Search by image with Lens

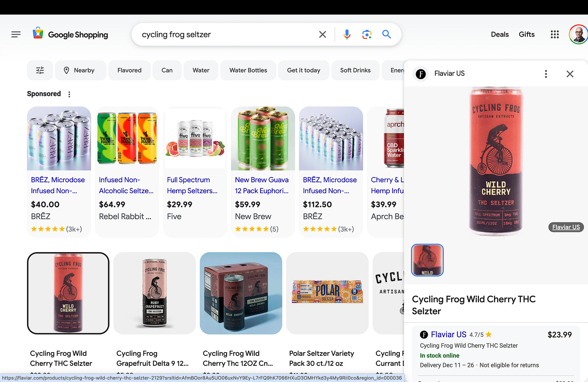coord(367,35)
